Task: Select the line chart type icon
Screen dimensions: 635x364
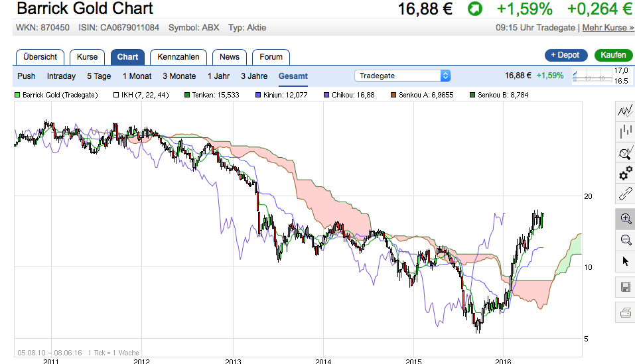Action: tap(624, 111)
